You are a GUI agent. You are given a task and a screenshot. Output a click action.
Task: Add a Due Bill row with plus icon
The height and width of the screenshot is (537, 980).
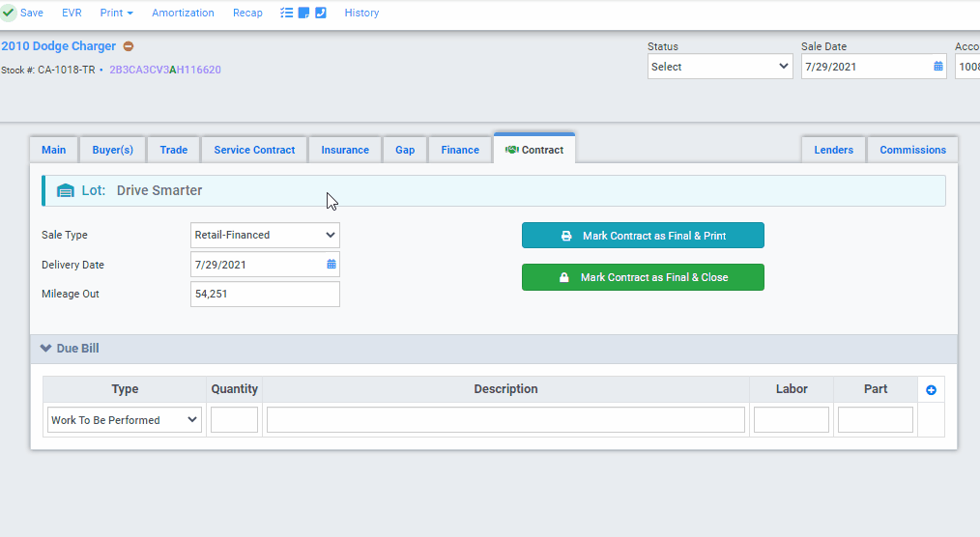(931, 389)
